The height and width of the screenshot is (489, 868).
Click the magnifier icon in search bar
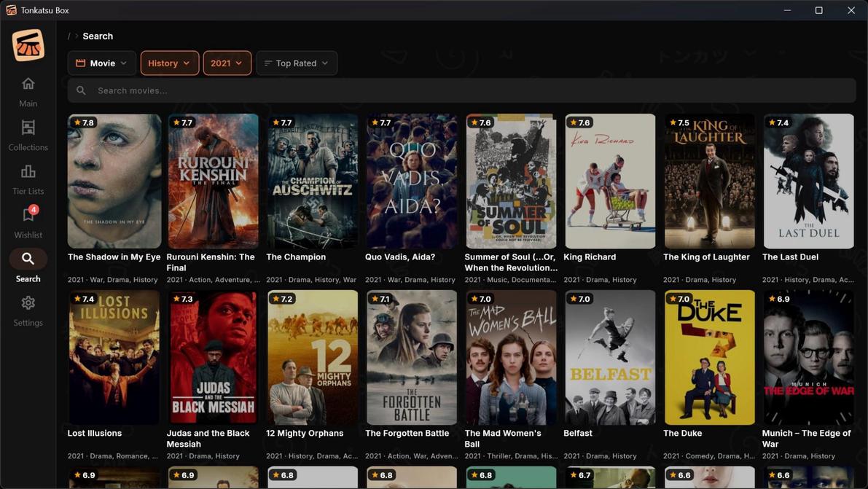point(81,90)
